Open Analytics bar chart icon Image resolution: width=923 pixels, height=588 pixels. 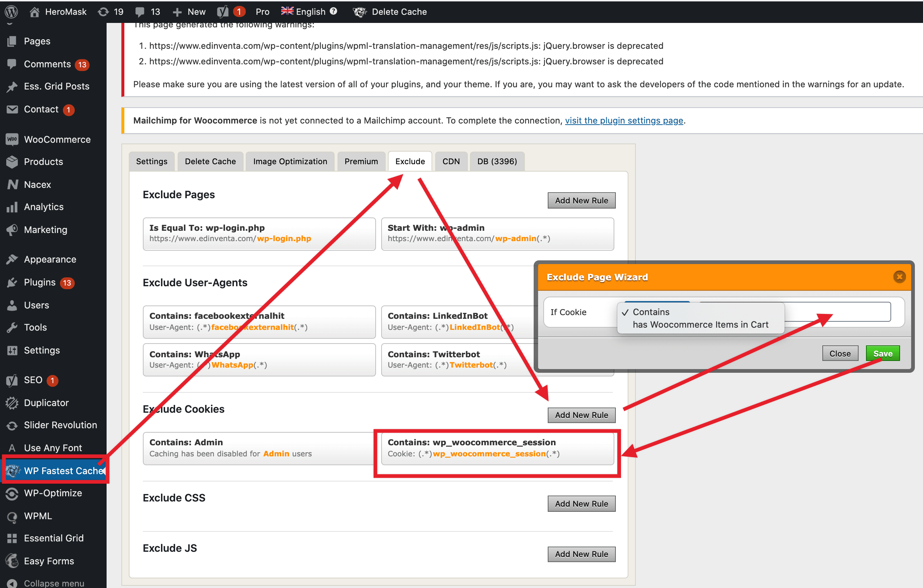click(12, 207)
